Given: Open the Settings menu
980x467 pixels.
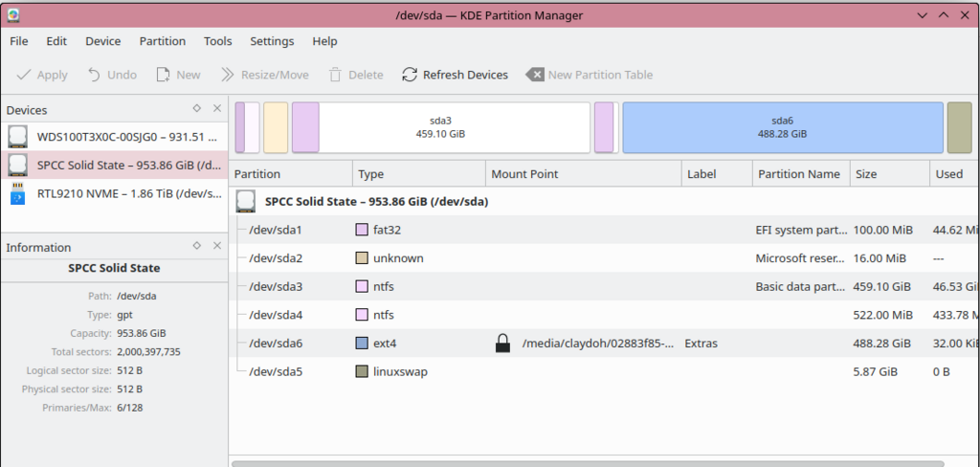Looking at the screenshot, I should [x=272, y=41].
